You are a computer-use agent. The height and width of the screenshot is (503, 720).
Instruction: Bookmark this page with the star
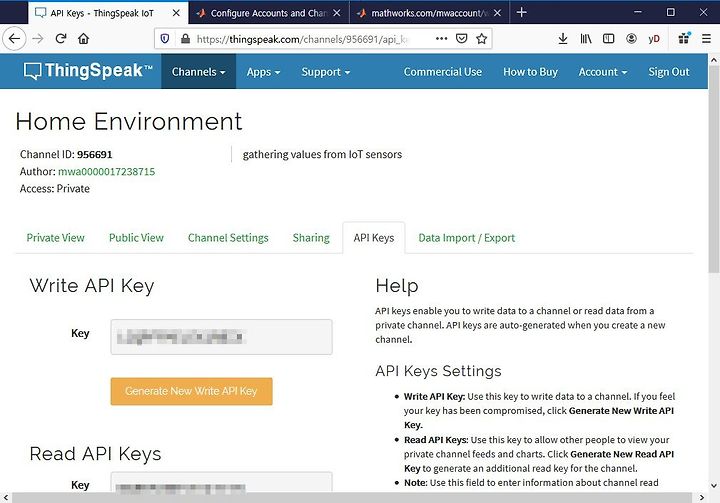pyautogui.click(x=481, y=39)
